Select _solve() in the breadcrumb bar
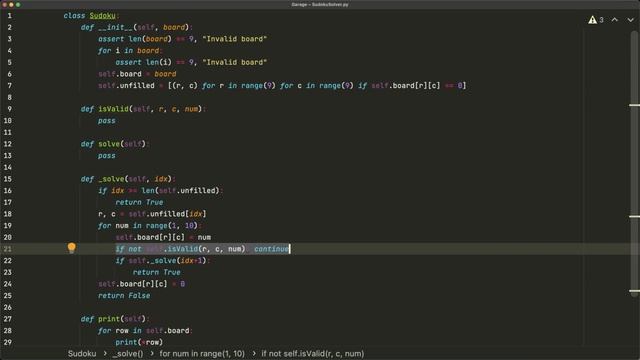 (128, 353)
